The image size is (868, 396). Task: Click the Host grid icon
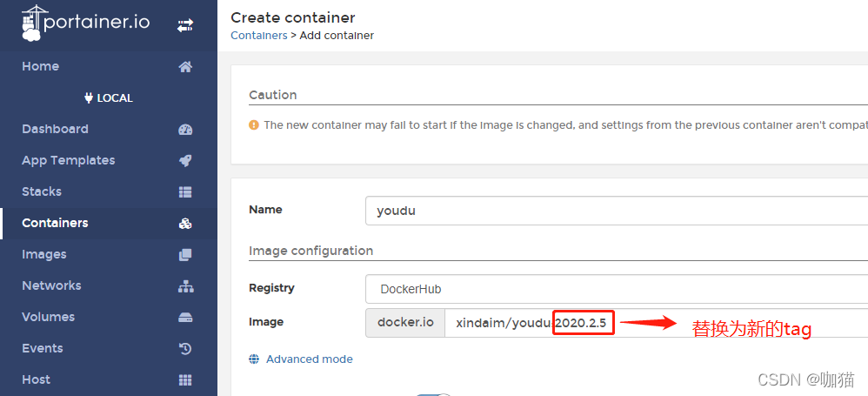click(185, 380)
